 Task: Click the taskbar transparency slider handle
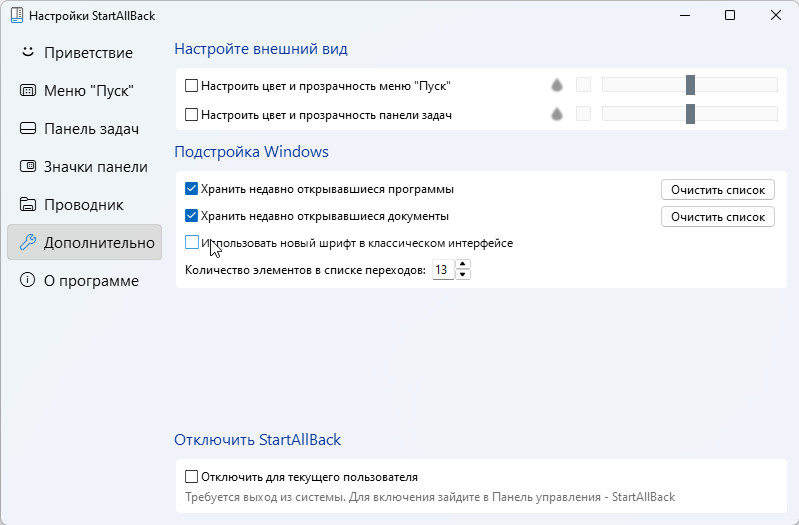690,114
